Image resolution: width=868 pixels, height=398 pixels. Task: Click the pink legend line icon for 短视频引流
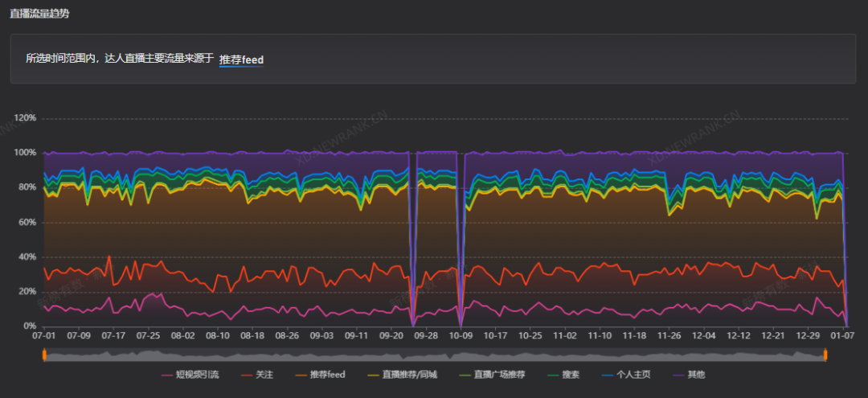tap(167, 375)
